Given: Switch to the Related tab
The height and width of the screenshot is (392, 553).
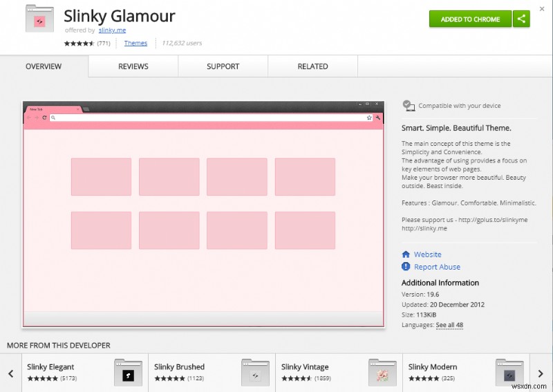Looking at the screenshot, I should pos(313,66).
